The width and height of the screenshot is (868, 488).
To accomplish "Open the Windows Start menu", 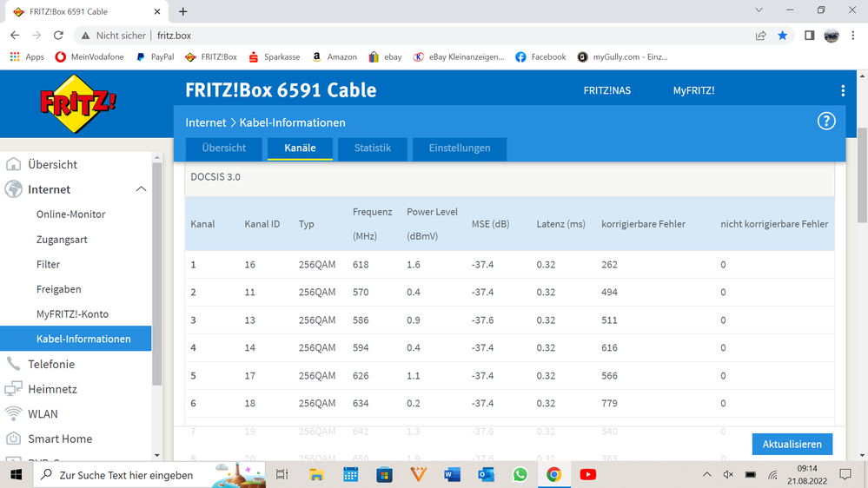I will click(16, 475).
